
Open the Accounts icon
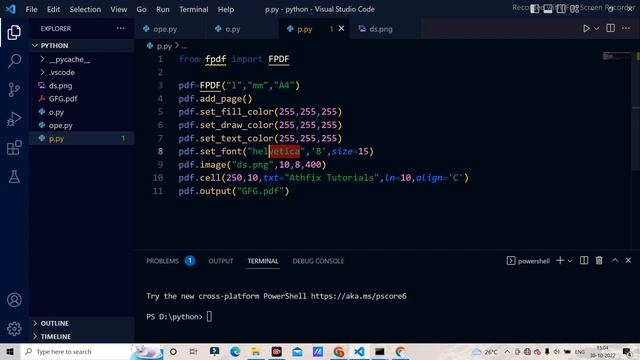click(x=14, y=300)
